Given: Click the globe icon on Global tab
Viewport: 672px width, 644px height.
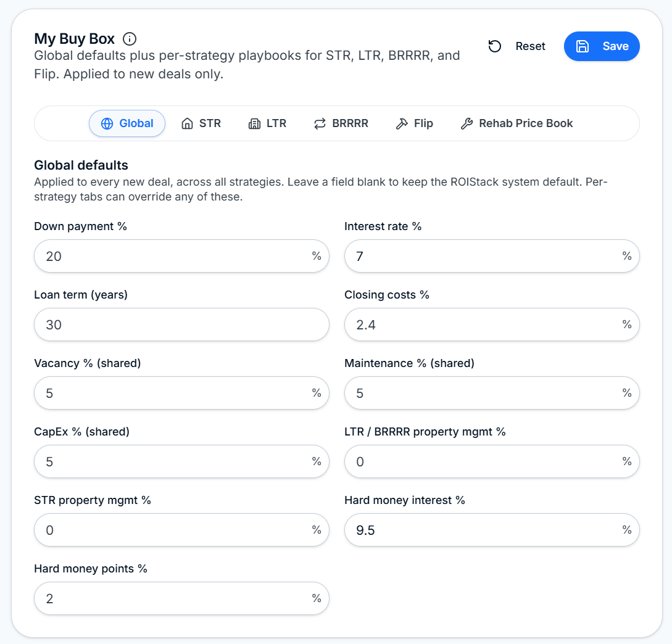Looking at the screenshot, I should point(107,124).
